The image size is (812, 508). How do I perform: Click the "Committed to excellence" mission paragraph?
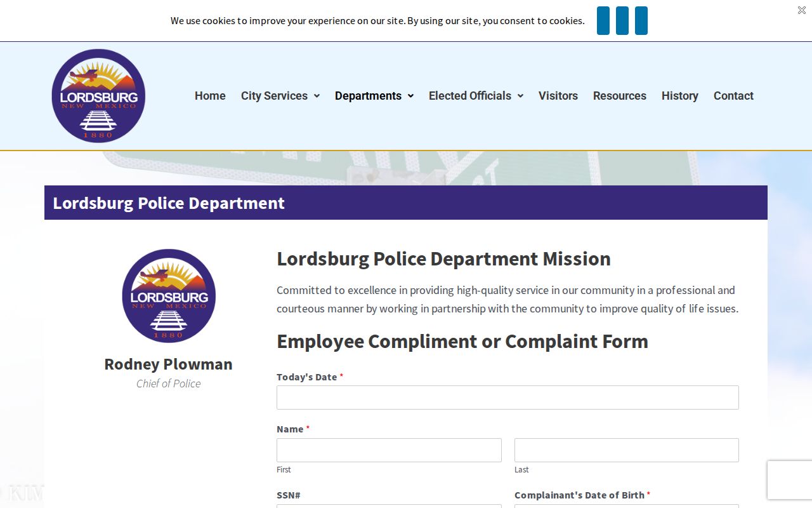(507, 300)
